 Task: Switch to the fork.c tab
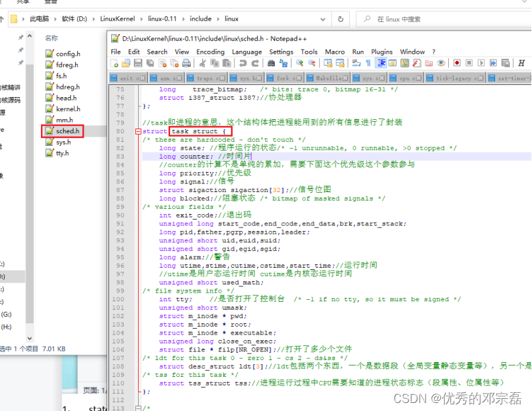[285, 78]
